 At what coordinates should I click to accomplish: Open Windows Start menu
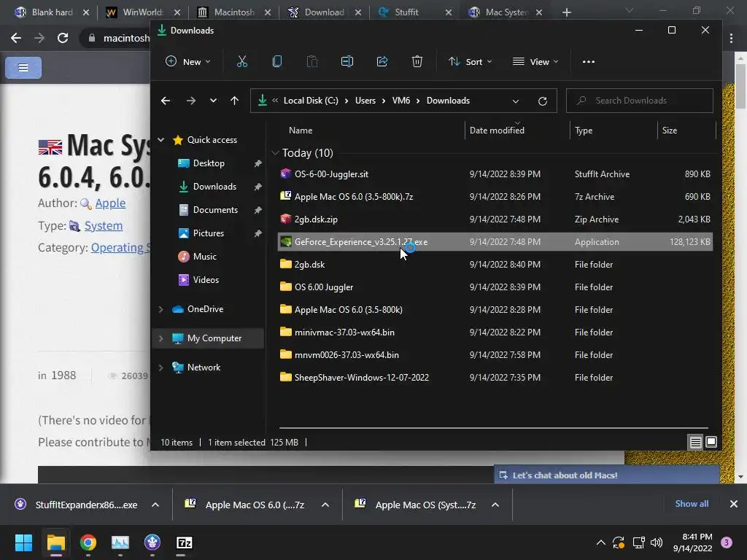(23, 542)
